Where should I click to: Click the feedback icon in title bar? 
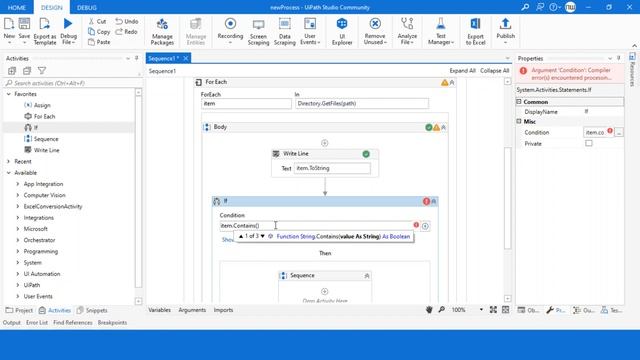(x=540, y=7)
